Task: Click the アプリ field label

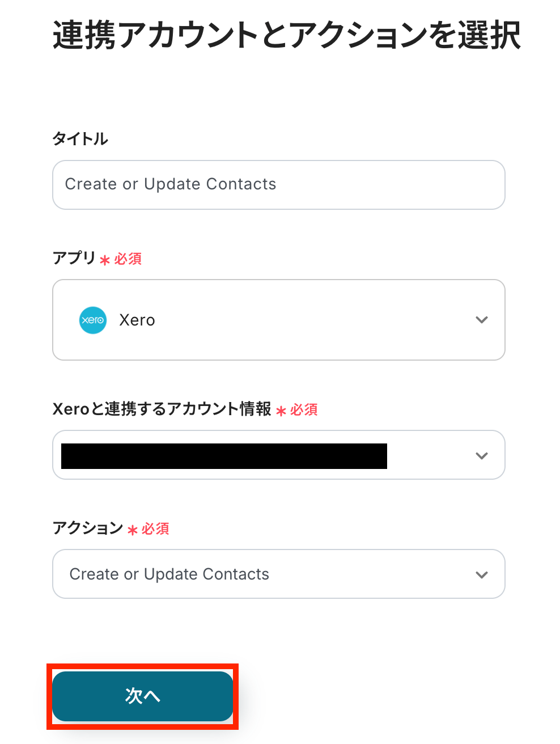Action: [74, 258]
